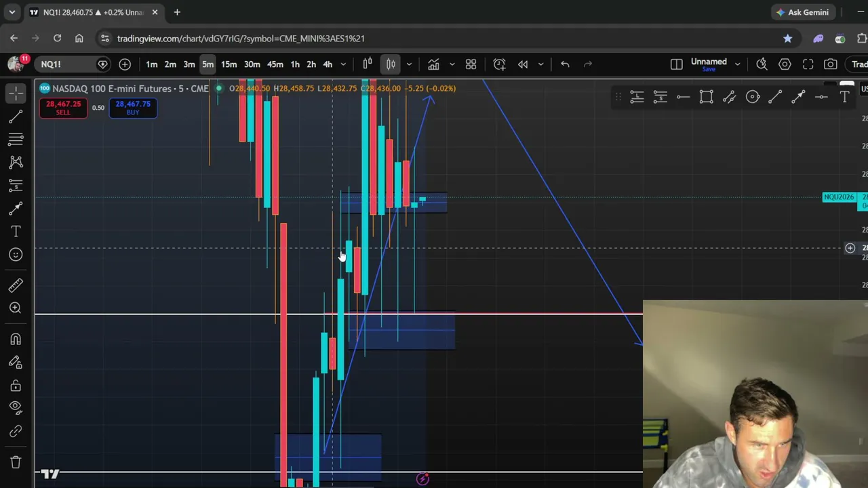Select the ruler measure tool
The height and width of the screenshot is (488, 868).
16,285
